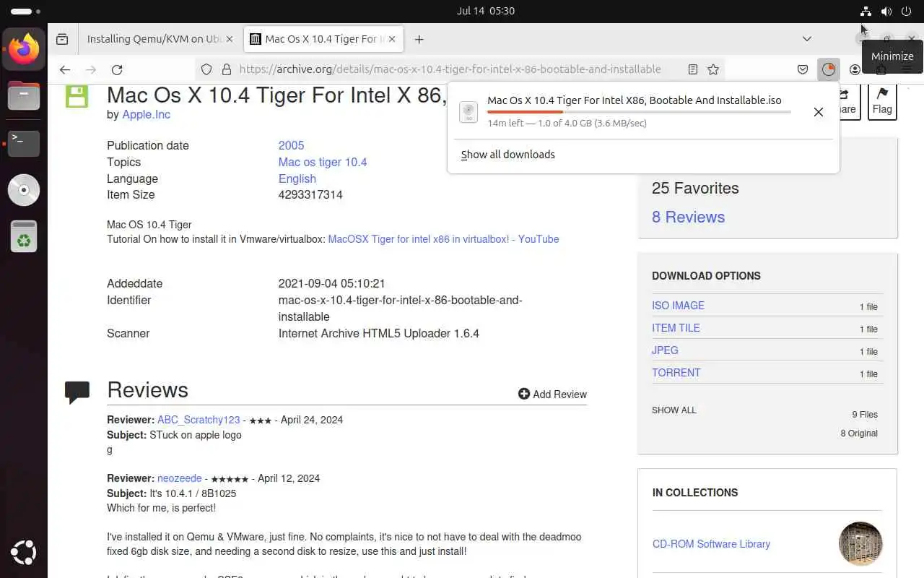Expand the list all tabs chevron
Screen dimensions: 924x578
(807, 39)
